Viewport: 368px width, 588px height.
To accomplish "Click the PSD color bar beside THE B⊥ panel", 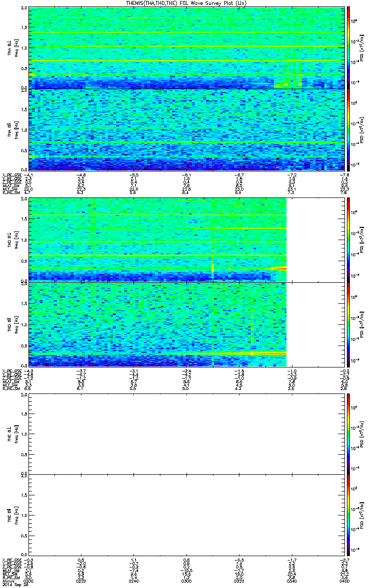I will click(349, 434).
